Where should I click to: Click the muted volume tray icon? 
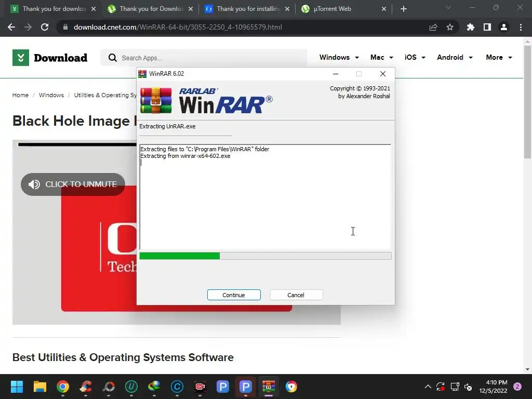[x=468, y=387]
